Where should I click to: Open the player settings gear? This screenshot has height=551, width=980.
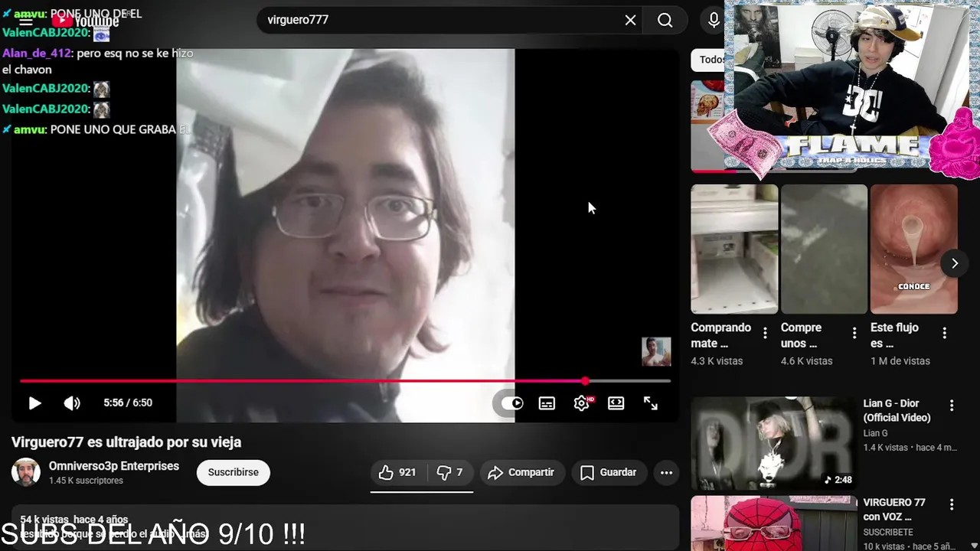tap(582, 403)
